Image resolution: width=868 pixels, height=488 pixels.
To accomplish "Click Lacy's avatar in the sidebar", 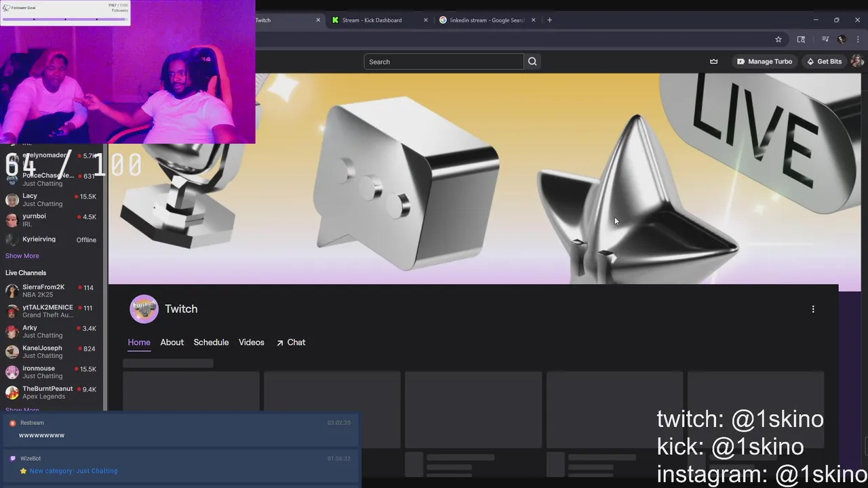I will [12, 200].
